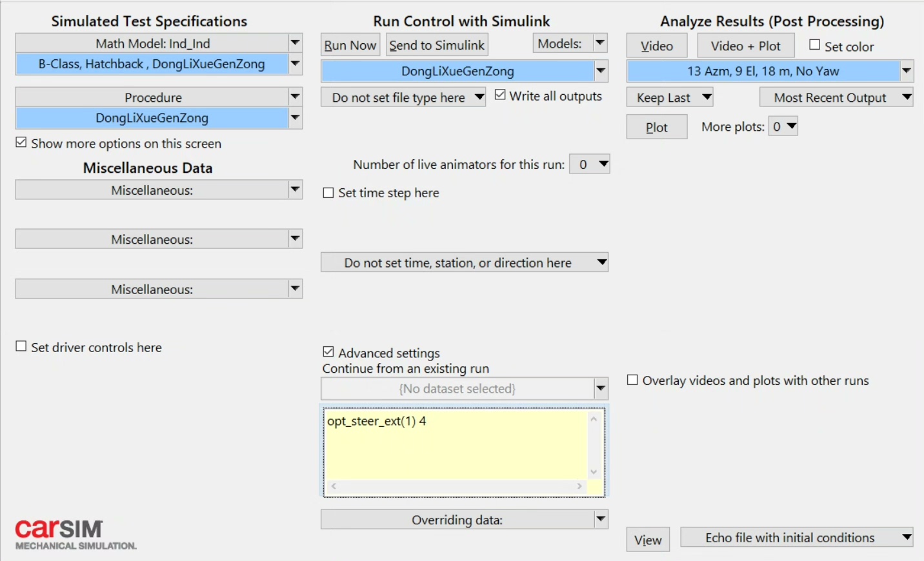
Task: Click the second Miscellaneous field
Action: (x=152, y=239)
